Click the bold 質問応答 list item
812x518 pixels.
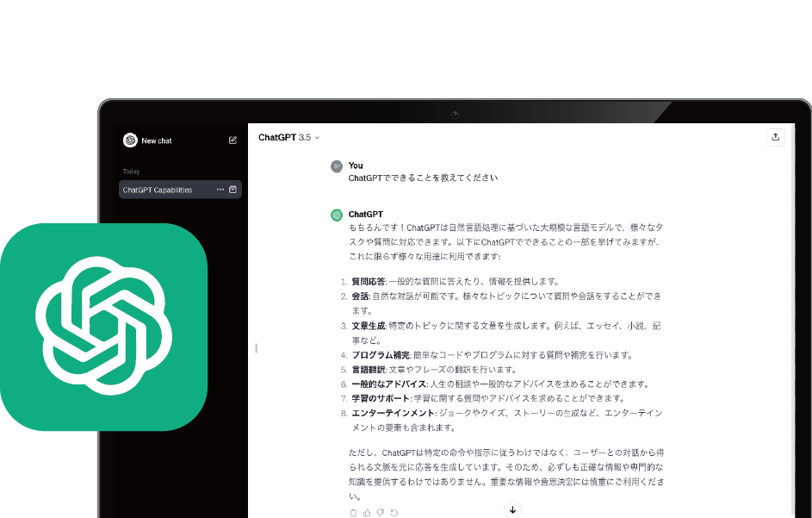point(369,282)
